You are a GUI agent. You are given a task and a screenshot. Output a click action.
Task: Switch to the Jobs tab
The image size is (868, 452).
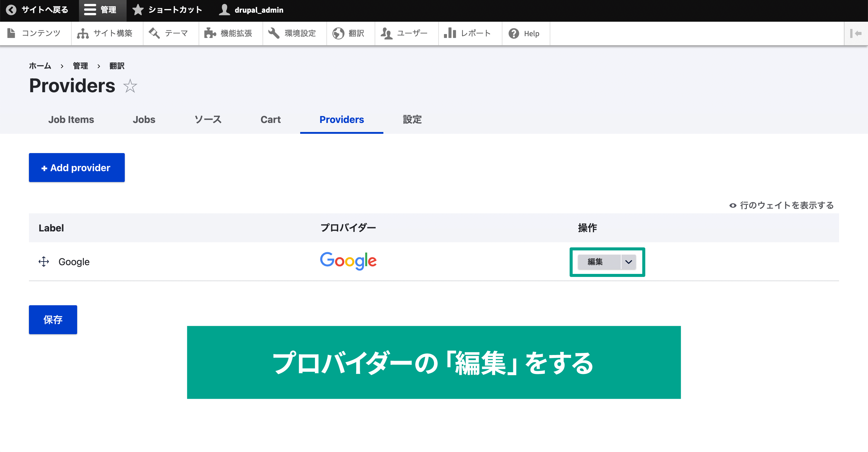144,120
